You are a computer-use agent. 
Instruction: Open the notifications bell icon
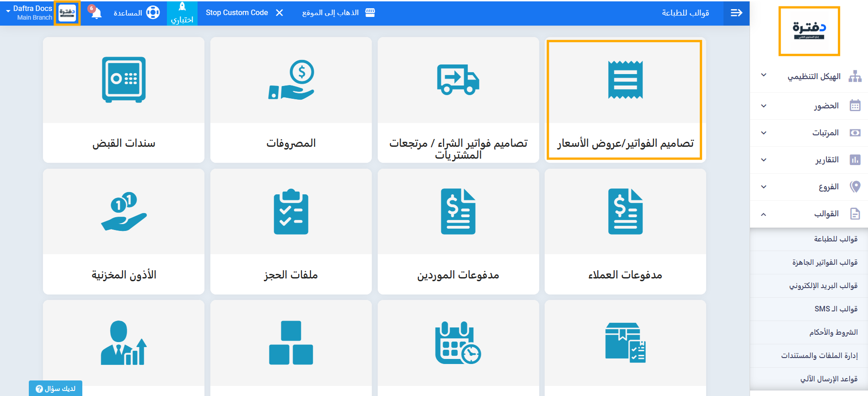96,13
